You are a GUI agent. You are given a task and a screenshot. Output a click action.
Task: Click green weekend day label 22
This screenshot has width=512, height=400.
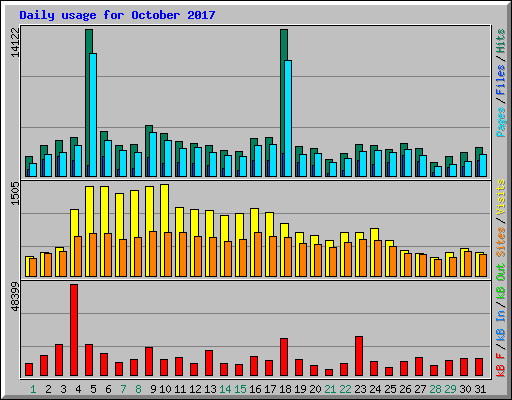pyautogui.click(x=345, y=389)
